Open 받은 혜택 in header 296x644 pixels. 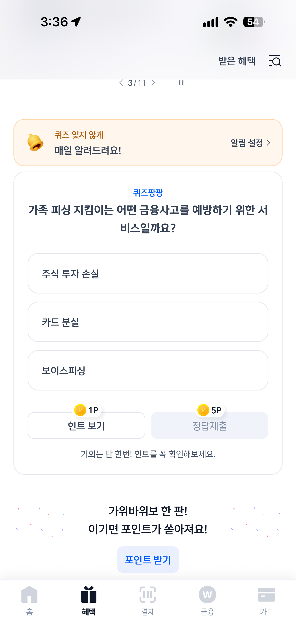237,61
